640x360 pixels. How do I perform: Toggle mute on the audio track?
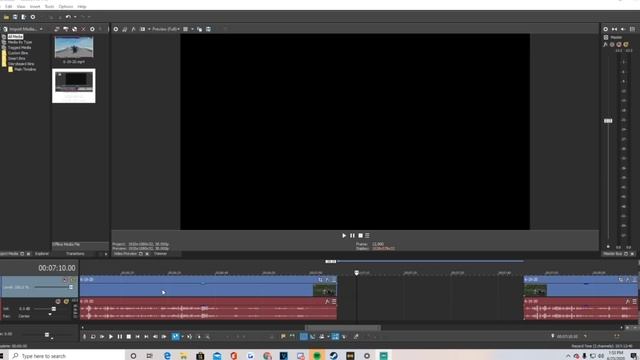[x=58, y=302]
